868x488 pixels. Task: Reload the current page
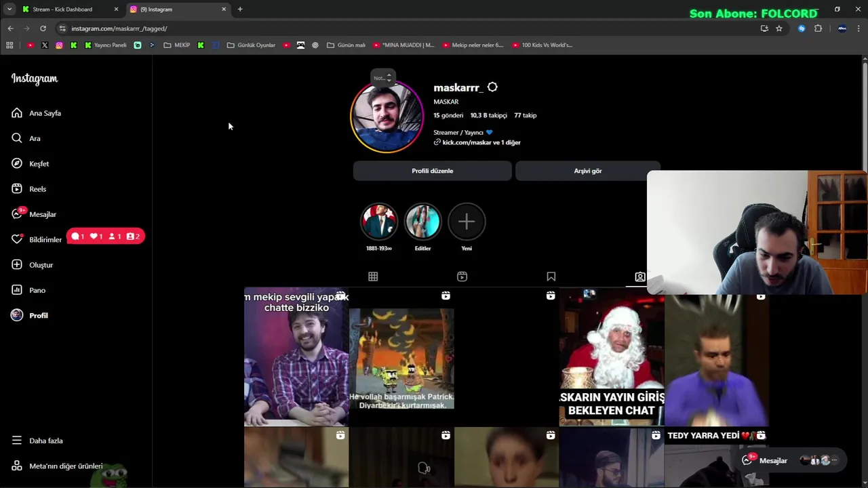tap(43, 28)
